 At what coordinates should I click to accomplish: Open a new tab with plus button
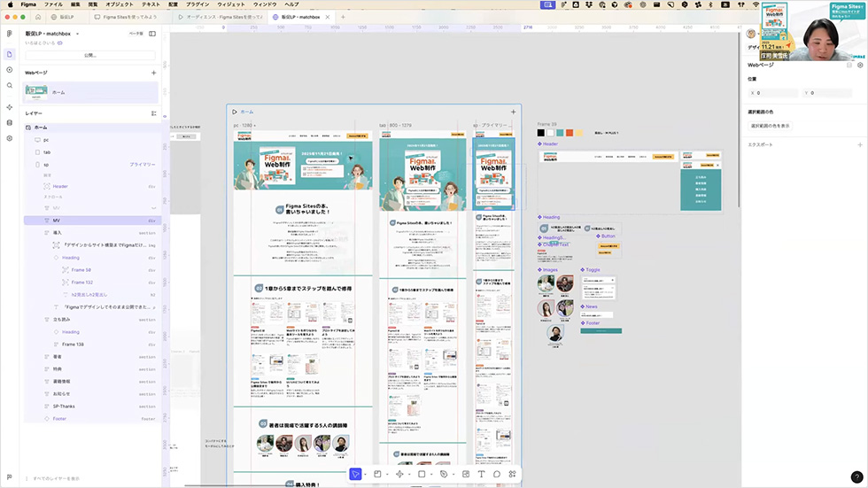(x=343, y=17)
